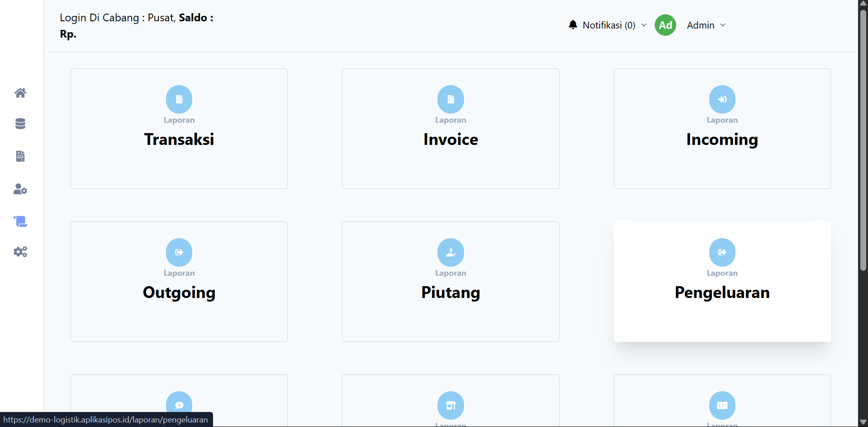Open the gears settings sidebar icon
Screen dimensions: 868x427
click(x=20, y=251)
